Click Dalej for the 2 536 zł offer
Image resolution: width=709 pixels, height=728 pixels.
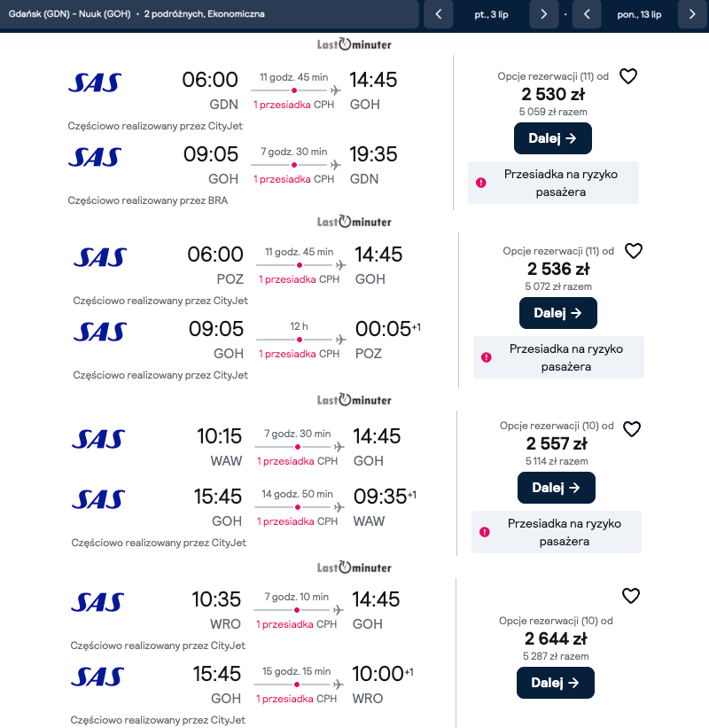[x=557, y=313]
